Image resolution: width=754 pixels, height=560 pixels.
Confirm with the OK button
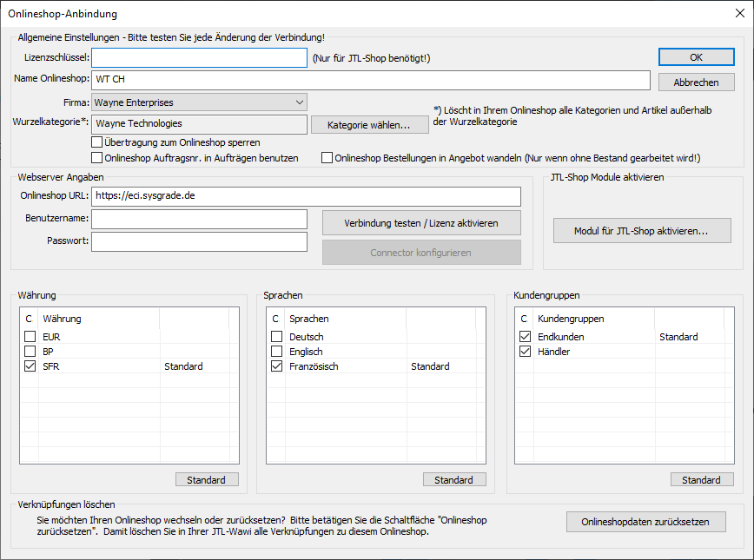point(697,57)
